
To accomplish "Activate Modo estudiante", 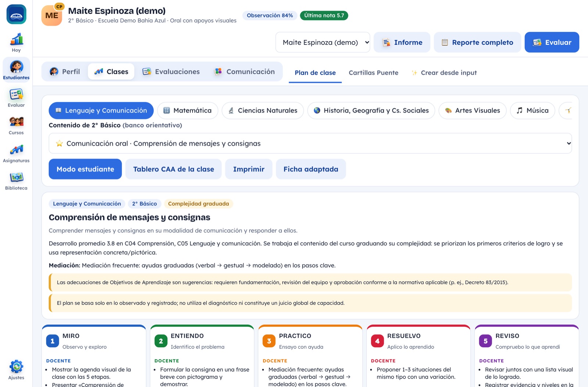I will (x=85, y=169).
